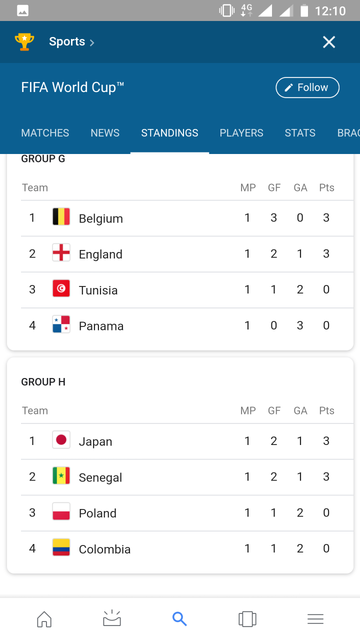Viewport: 360px width, 640px height.
Task: Follow the FIFA World Cup
Action: [307, 87]
